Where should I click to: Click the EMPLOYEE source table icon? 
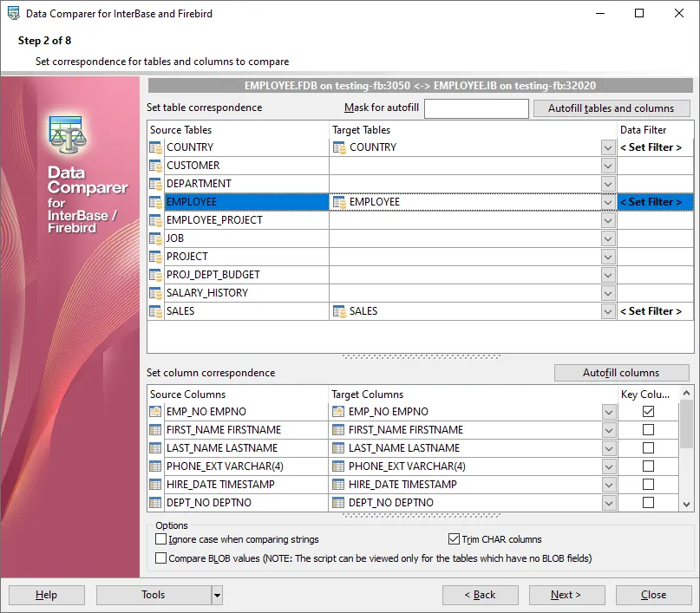coord(156,202)
